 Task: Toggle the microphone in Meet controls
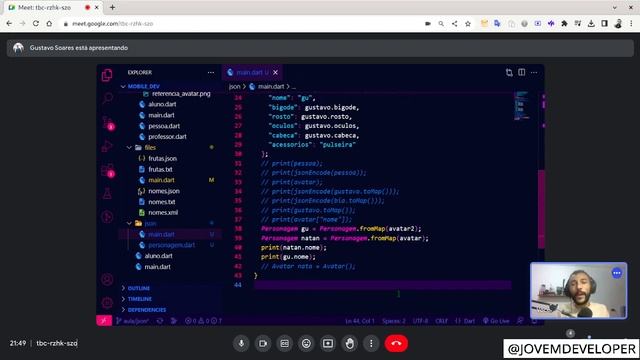241,344
